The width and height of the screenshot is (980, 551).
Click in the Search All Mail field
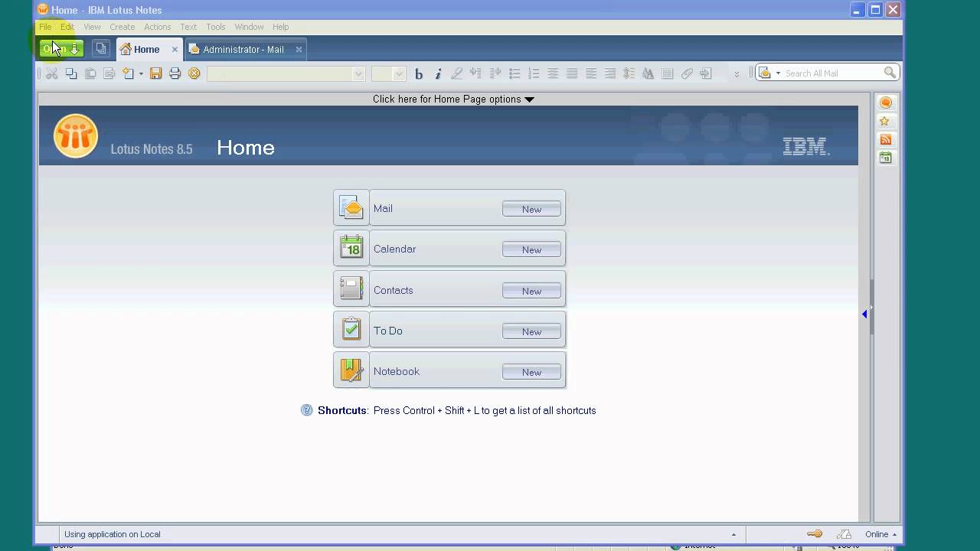pyautogui.click(x=833, y=73)
